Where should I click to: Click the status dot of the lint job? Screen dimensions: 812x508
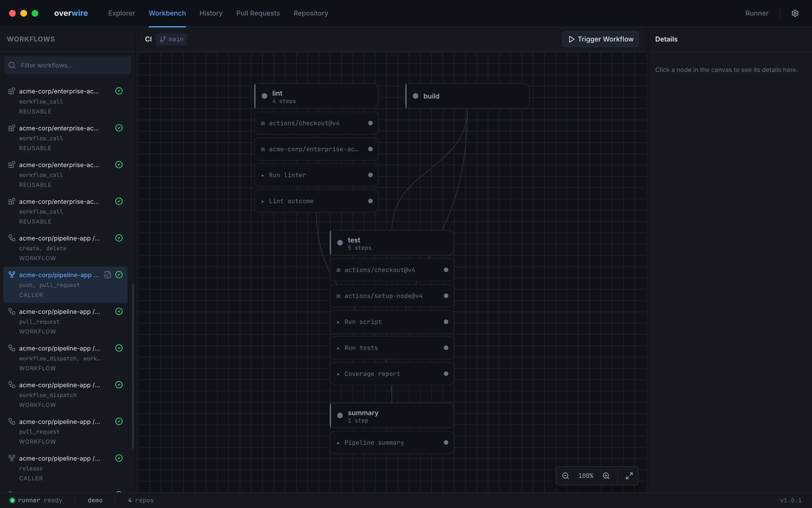[x=264, y=96]
